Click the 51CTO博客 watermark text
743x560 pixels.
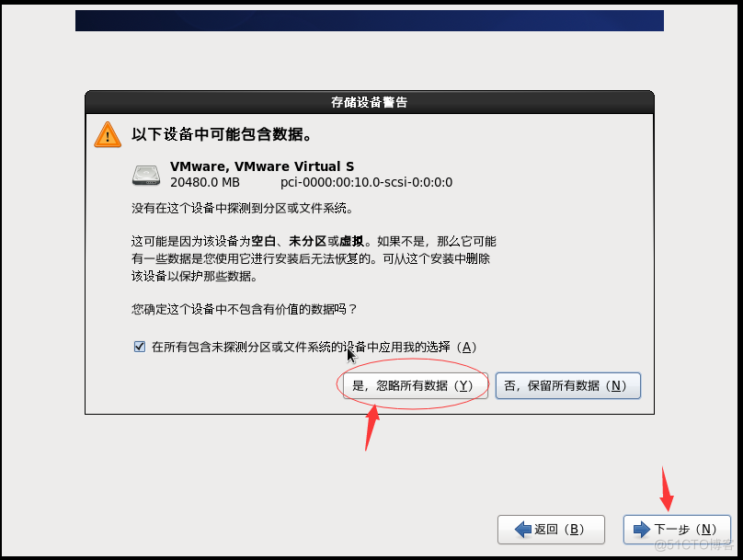[693, 545]
